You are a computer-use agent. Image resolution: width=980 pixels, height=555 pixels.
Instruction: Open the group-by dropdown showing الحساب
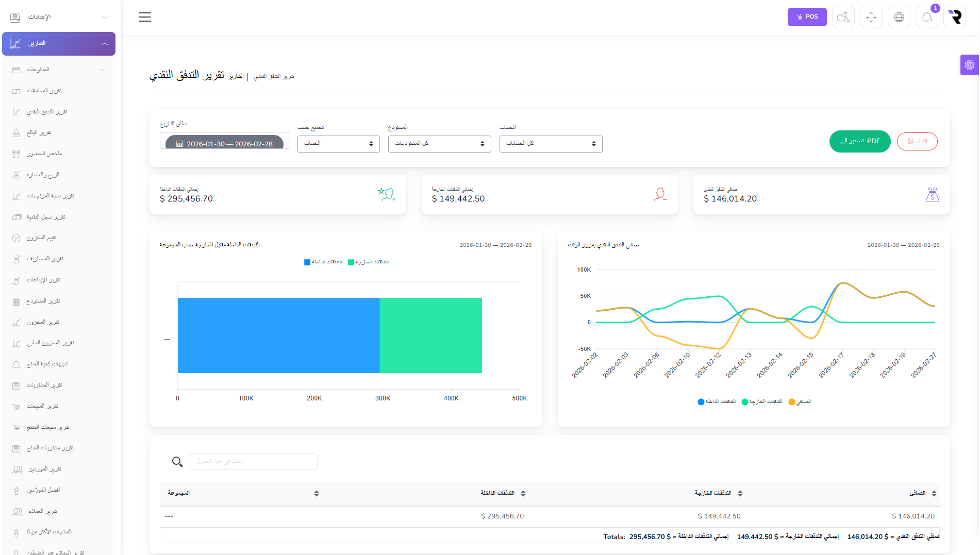click(338, 144)
